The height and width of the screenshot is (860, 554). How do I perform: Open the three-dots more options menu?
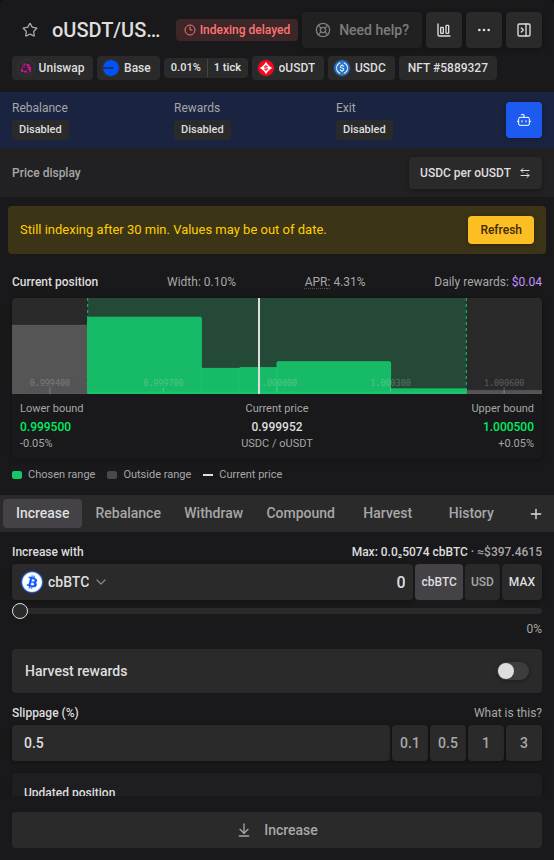point(484,30)
